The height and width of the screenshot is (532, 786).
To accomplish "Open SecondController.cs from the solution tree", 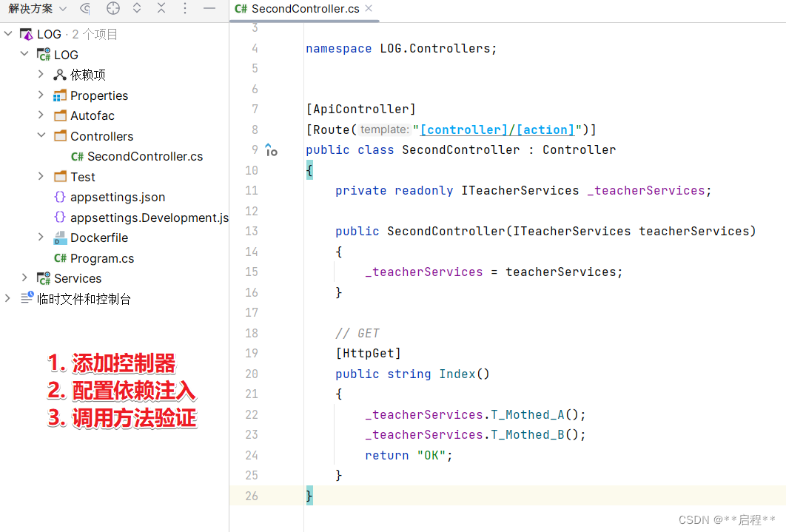I will 145,157.
